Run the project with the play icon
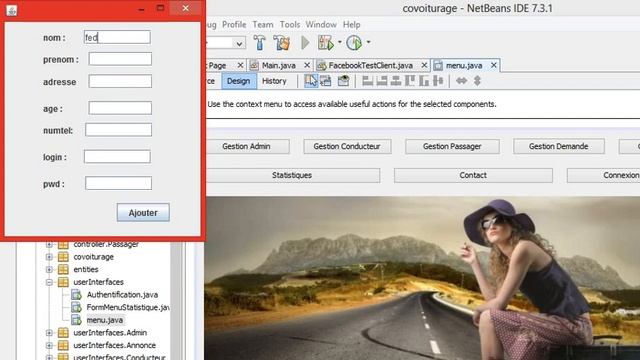The height and width of the screenshot is (360, 640). coord(305,42)
